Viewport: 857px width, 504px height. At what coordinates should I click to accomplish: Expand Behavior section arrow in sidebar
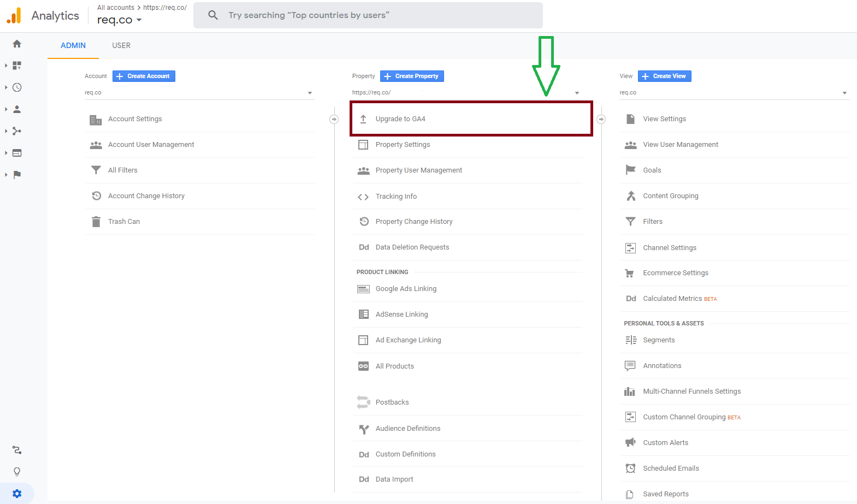coord(6,153)
